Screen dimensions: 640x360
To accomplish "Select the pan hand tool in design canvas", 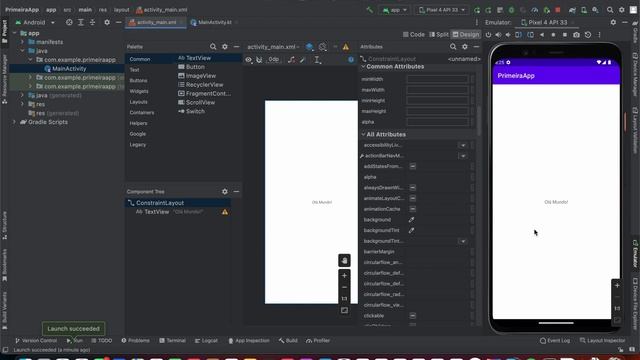I will click(344, 260).
